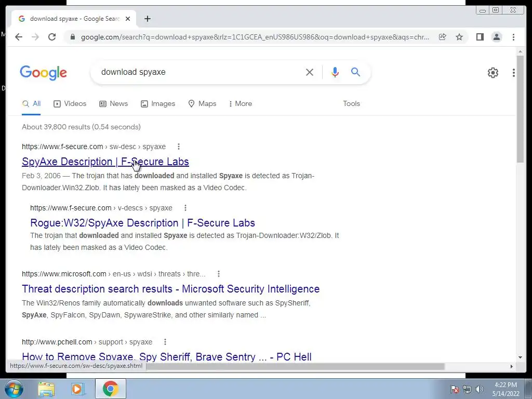Open the Chrome three-dot menu
The height and width of the screenshot is (399, 532).
pyautogui.click(x=513, y=37)
